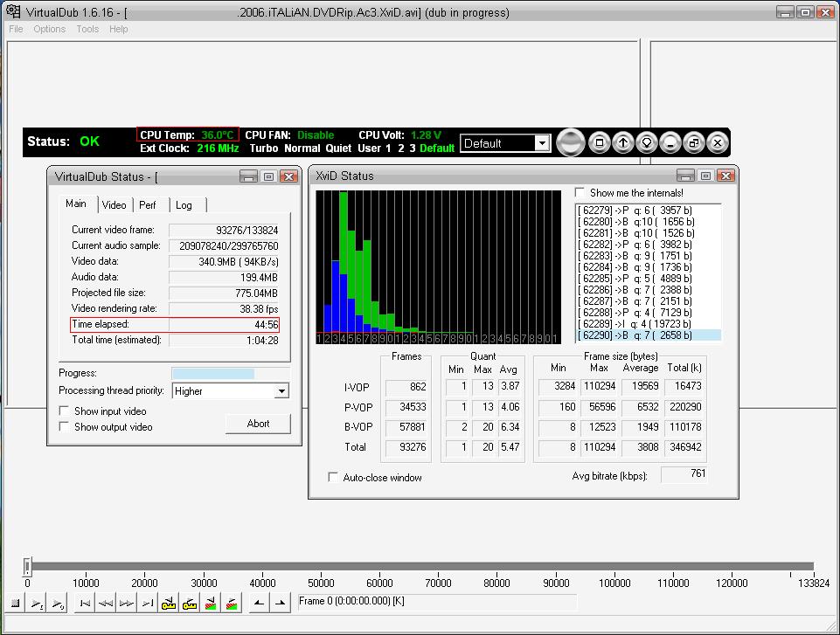Open the Tools menu

point(87,29)
